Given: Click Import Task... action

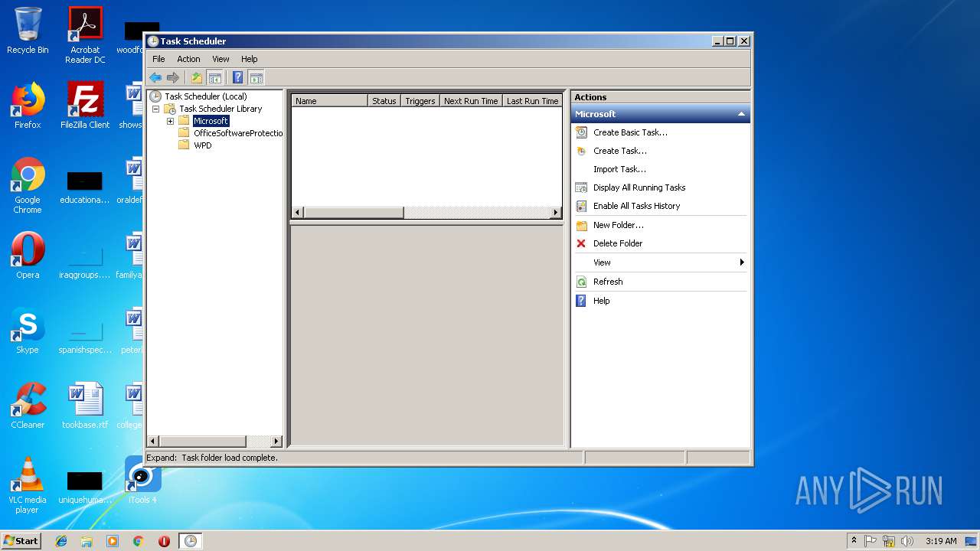Looking at the screenshot, I should [619, 169].
